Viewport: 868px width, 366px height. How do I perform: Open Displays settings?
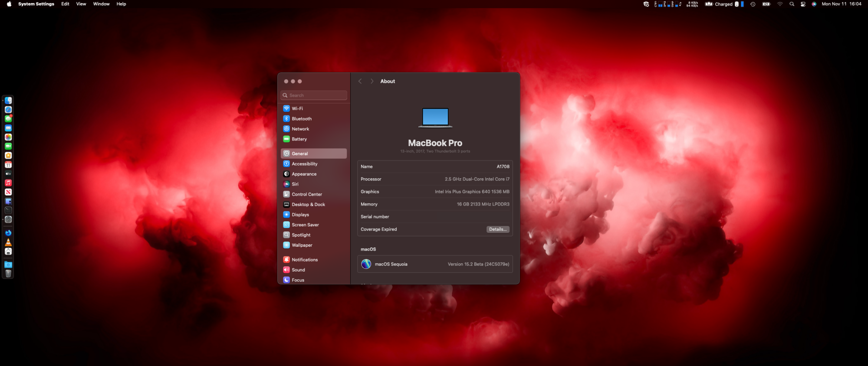click(x=314, y=215)
